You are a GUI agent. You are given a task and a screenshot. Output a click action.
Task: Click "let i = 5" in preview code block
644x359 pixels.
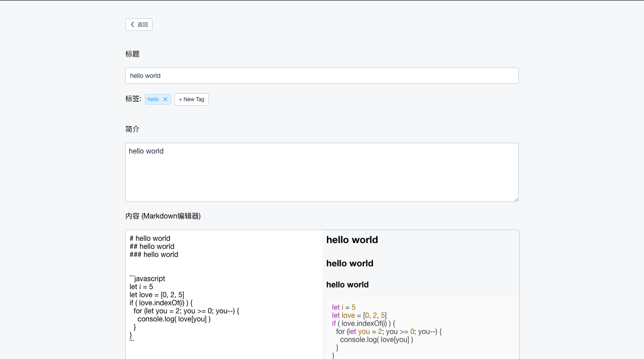tap(343, 307)
